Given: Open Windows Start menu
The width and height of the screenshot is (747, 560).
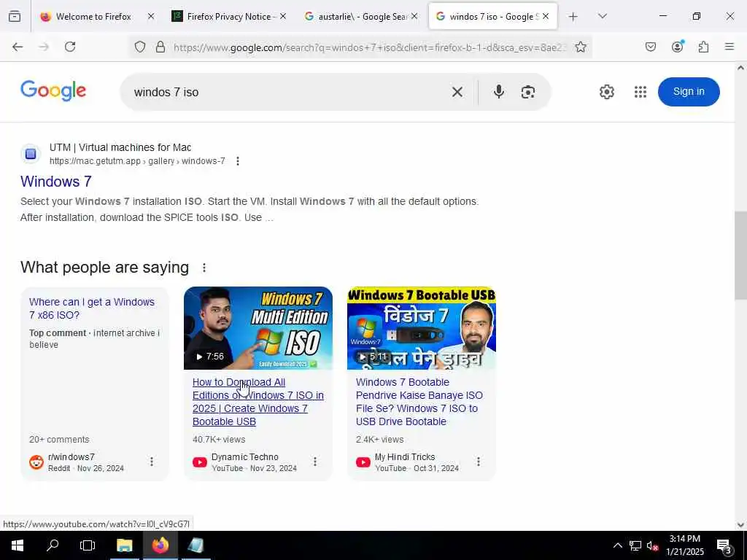Looking at the screenshot, I should click(x=18, y=545).
